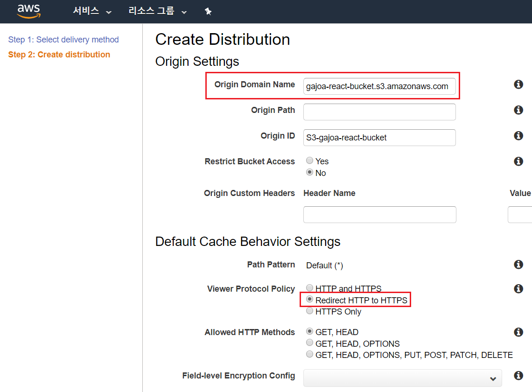Show info for Restrict Bucket Access

518,161
